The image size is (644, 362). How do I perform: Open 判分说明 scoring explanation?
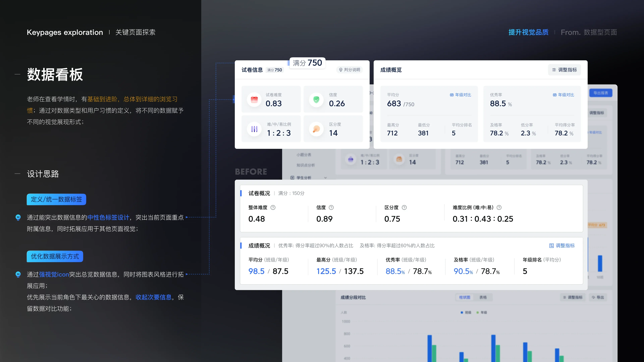tap(350, 70)
